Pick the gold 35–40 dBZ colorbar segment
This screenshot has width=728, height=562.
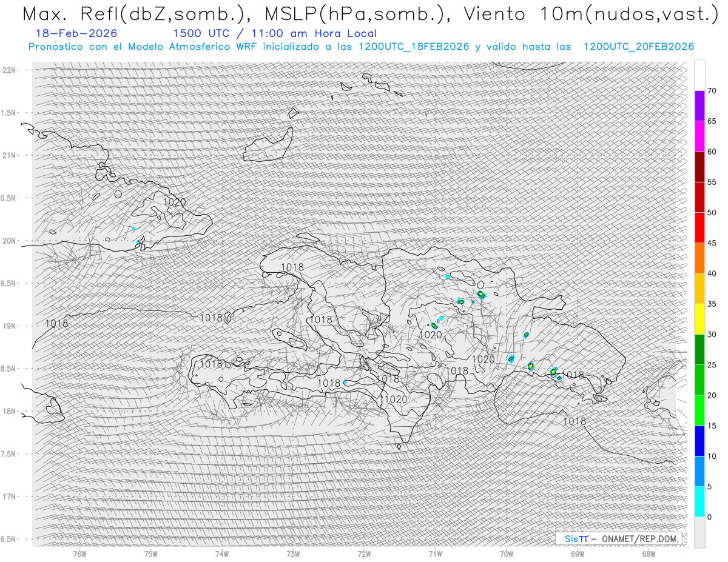coord(699,289)
